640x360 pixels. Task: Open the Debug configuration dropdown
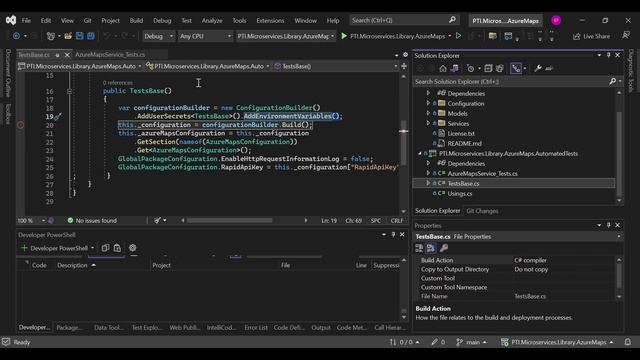tap(159, 36)
